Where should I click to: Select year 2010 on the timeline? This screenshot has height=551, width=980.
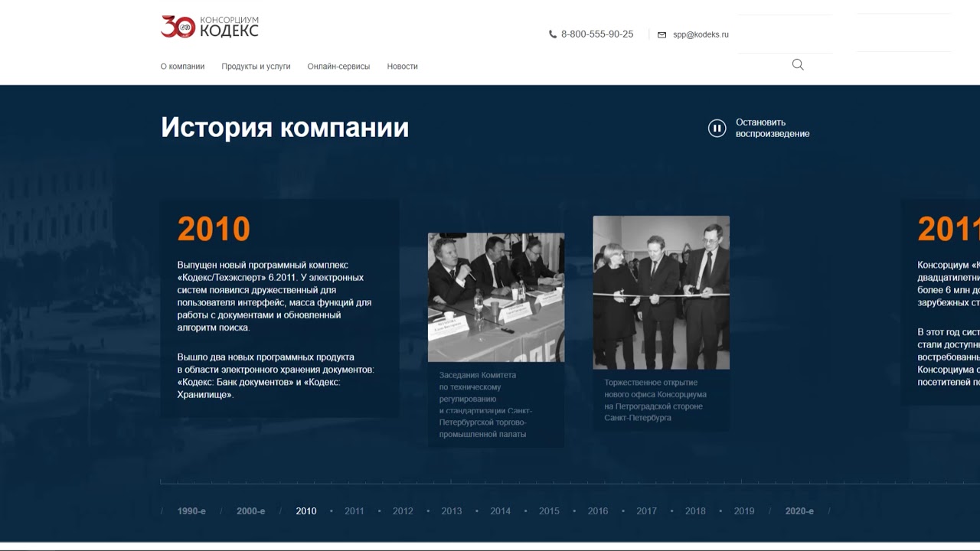pos(306,511)
